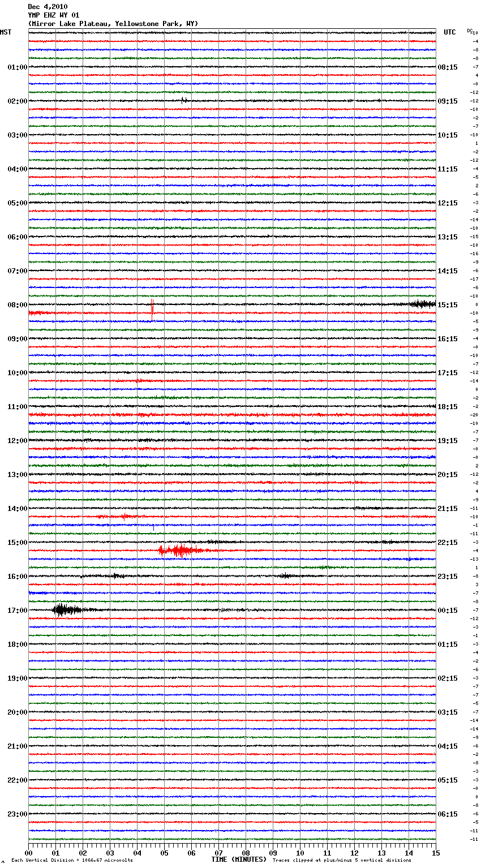The height and width of the screenshot is (868, 481).
Task: Click the "15:00" MST time label
Action: 18,543
